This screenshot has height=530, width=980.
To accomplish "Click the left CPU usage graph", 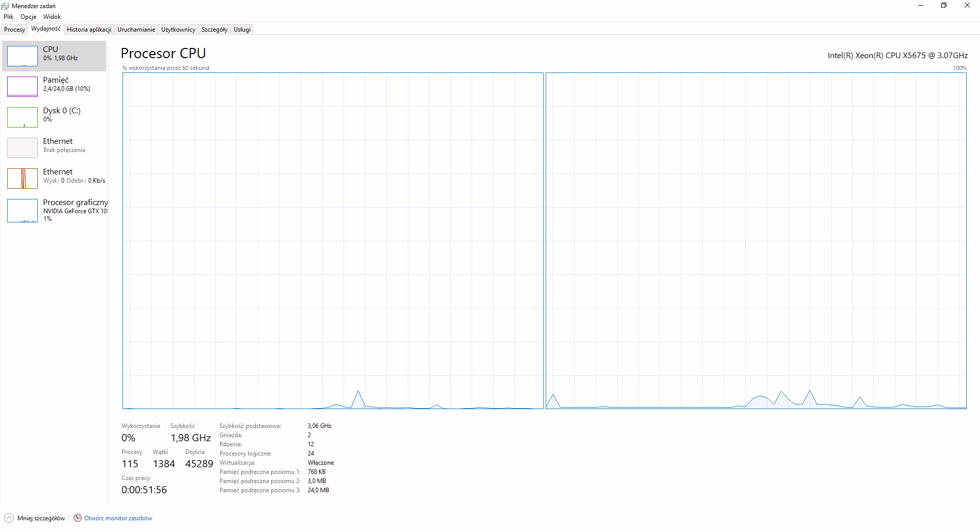I will [333, 240].
